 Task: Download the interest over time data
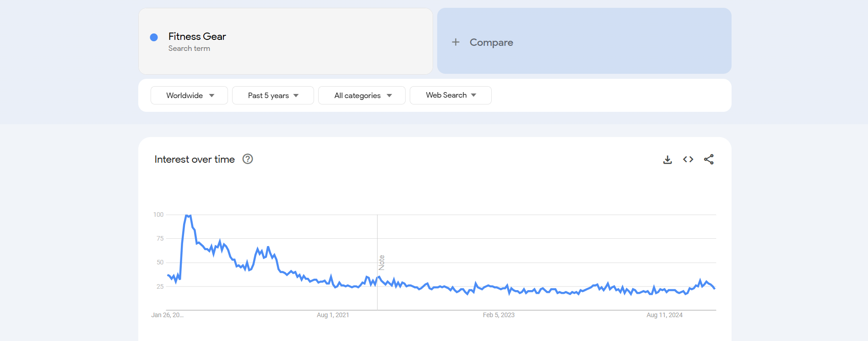coord(667,159)
